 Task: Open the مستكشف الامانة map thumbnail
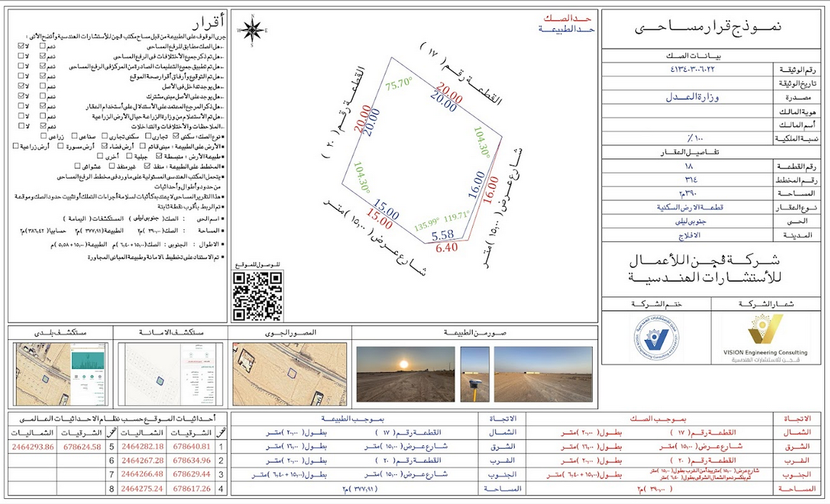tap(171, 374)
